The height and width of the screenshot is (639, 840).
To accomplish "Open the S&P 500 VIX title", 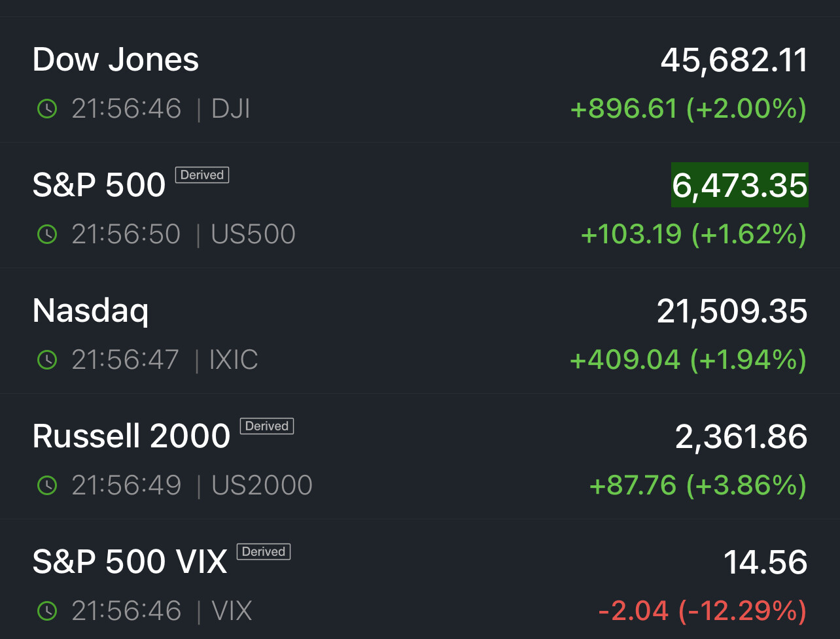I will 130,562.
